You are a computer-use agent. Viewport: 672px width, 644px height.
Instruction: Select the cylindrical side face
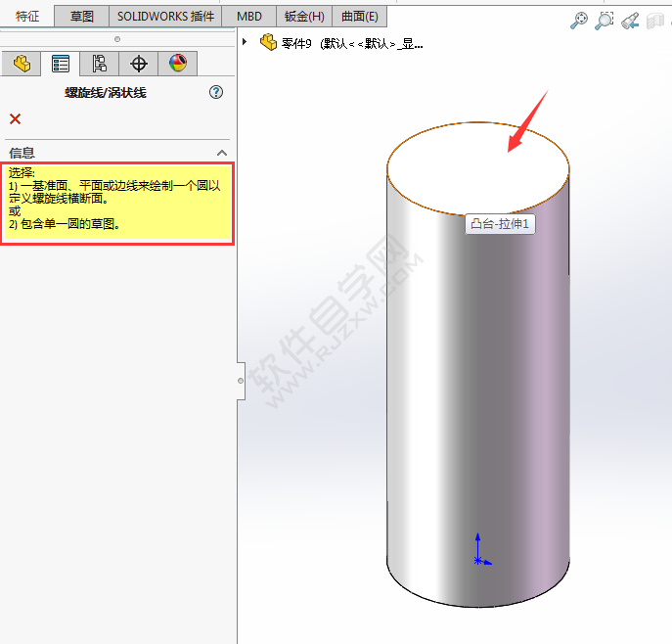coord(478,386)
